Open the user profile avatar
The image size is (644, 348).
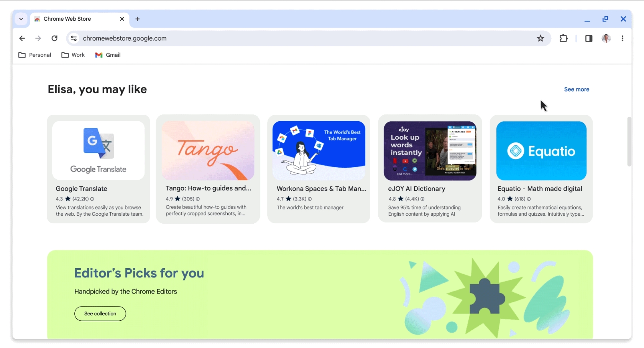coord(606,38)
